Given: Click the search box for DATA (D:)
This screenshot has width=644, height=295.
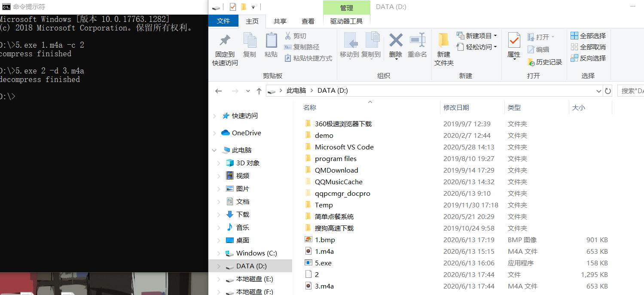Looking at the screenshot, I should [x=631, y=91].
